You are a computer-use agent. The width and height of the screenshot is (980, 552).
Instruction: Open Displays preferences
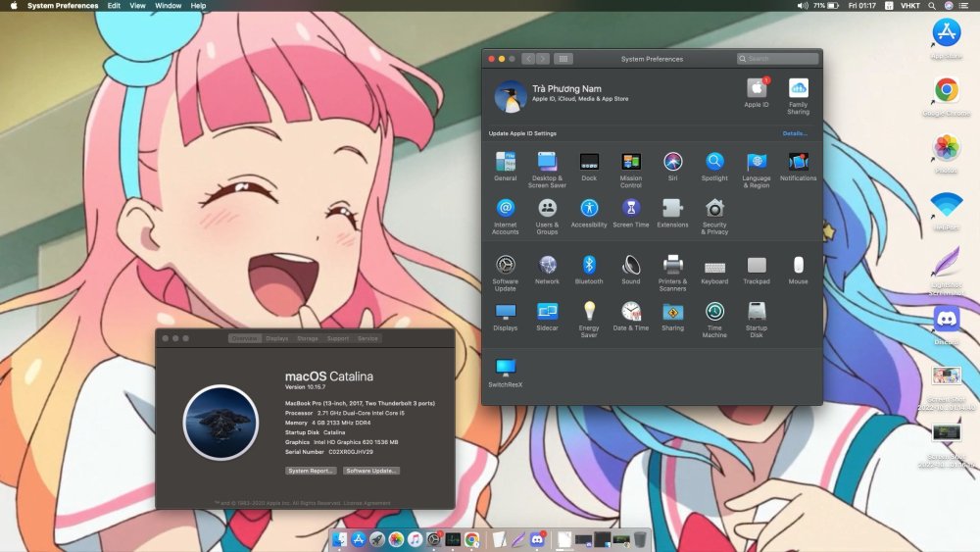click(x=505, y=317)
